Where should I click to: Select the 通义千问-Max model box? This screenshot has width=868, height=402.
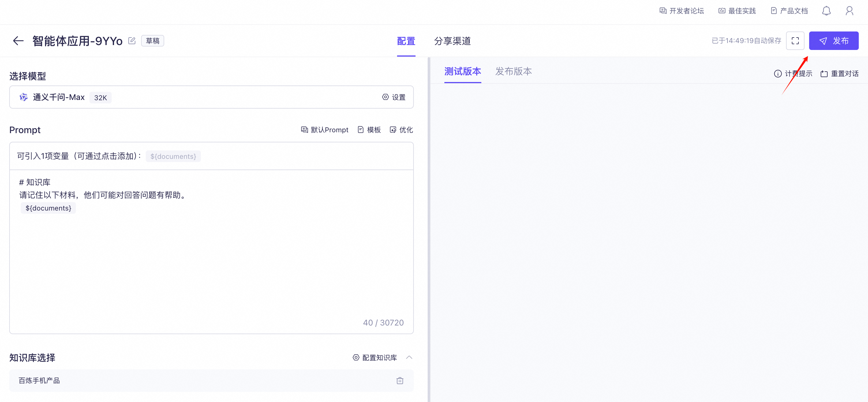(211, 97)
